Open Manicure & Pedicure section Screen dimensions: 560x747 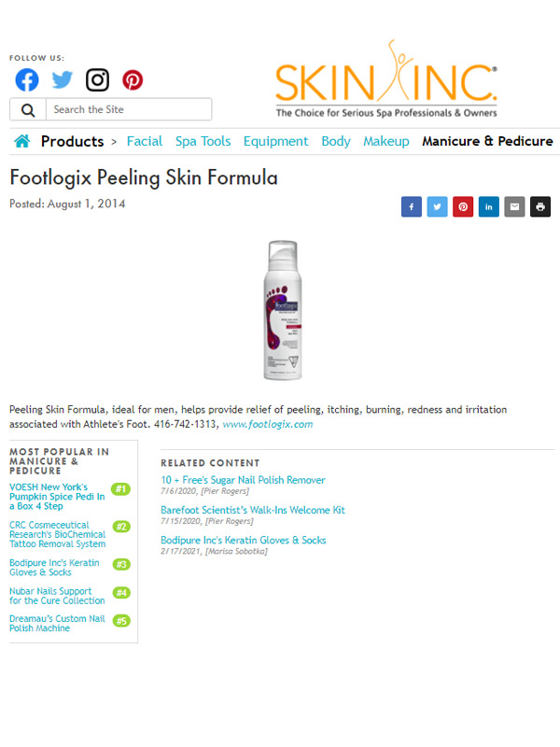[x=487, y=142]
